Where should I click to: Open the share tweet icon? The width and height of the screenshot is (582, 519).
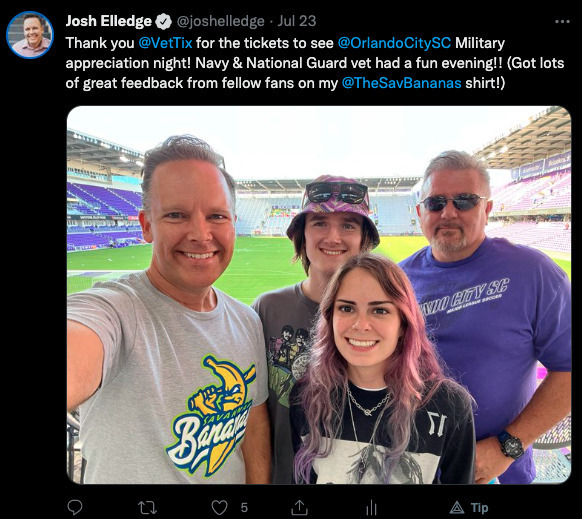click(x=299, y=507)
